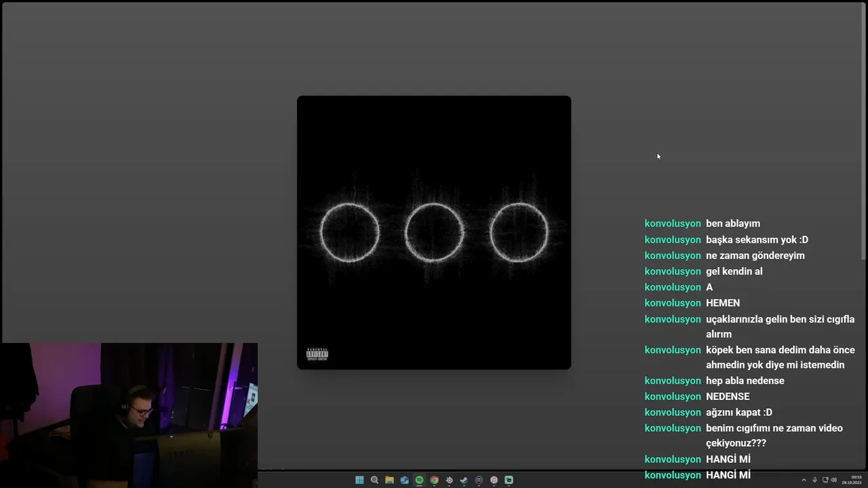Open the OBS Studio taskbar icon

tap(449, 480)
